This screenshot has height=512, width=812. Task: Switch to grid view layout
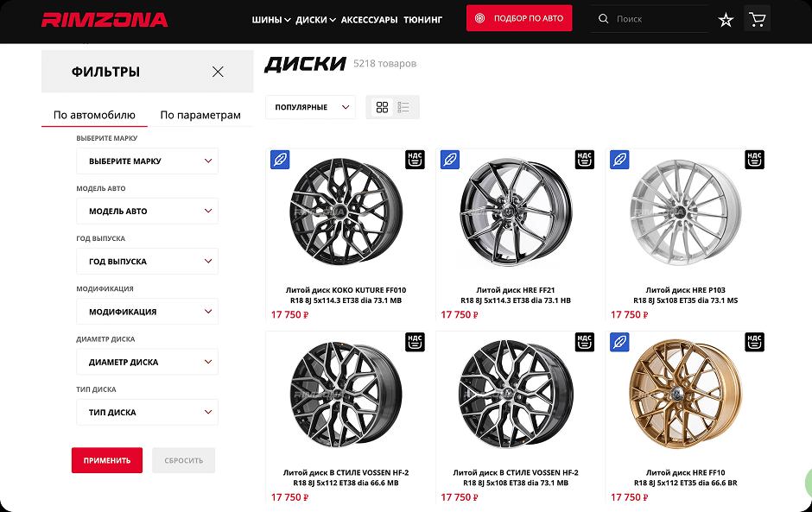(x=382, y=107)
